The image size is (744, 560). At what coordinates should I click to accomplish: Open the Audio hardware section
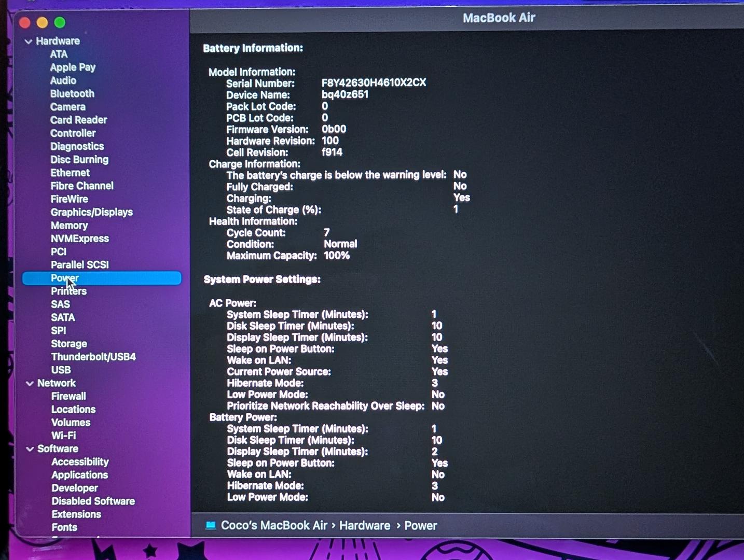pos(63,81)
